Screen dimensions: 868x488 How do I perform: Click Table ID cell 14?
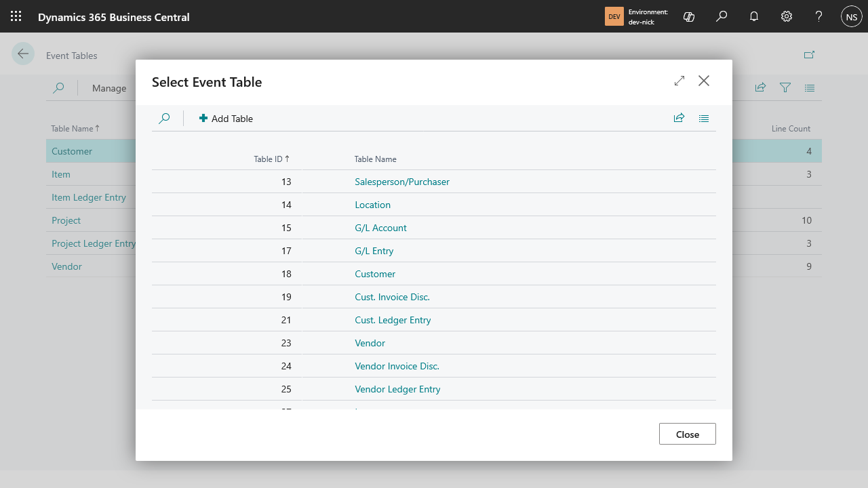click(286, 205)
